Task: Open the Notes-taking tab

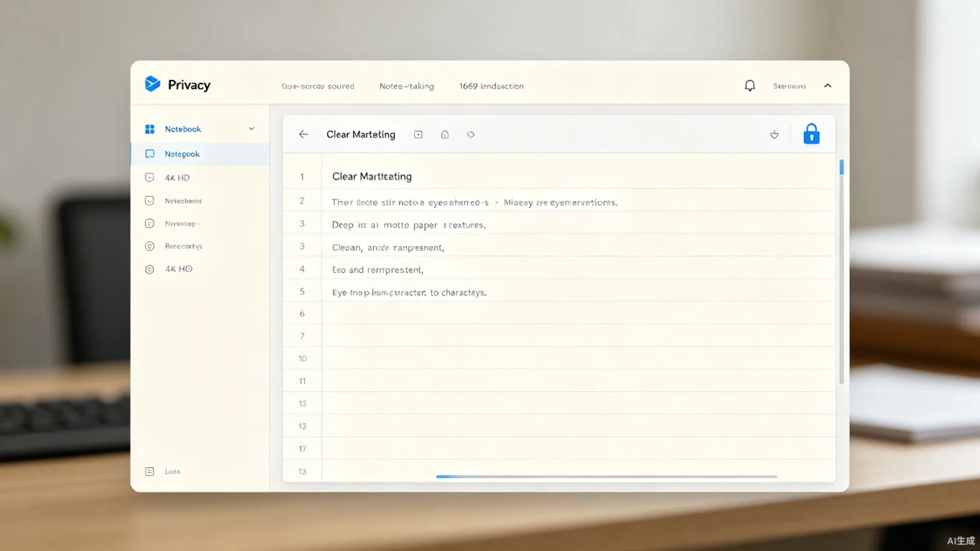Action: 406,86
